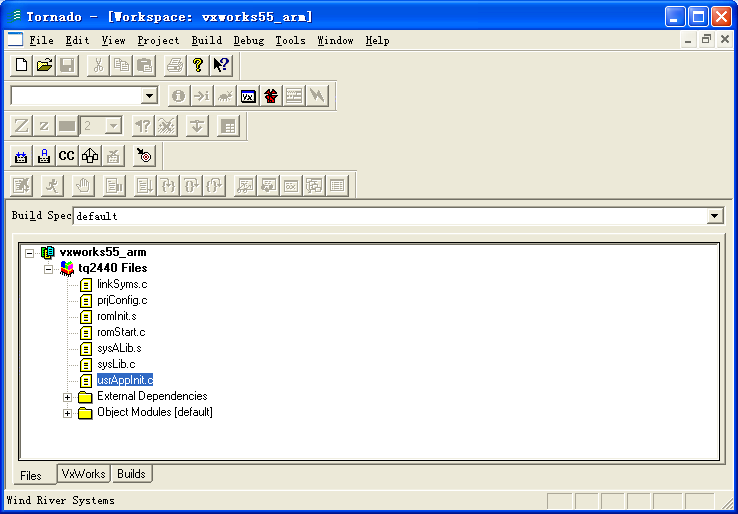738x514 pixels.
Task: Click the New file toolbar icon
Action: coord(21,65)
